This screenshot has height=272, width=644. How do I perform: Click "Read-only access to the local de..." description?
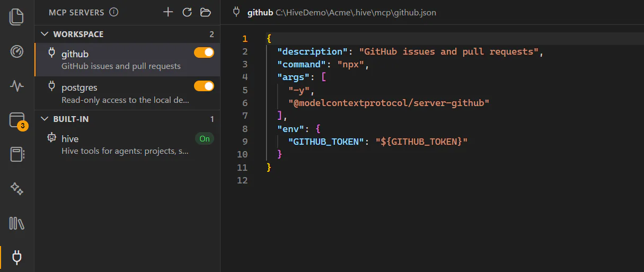point(125,100)
